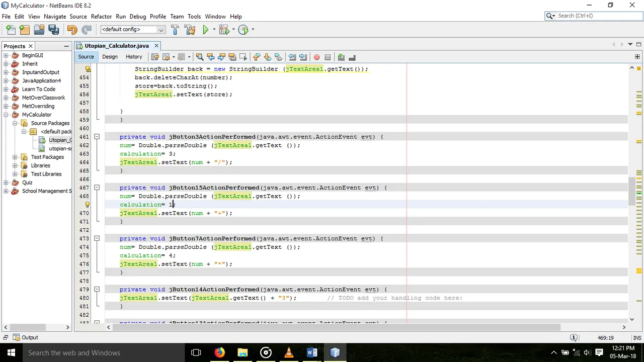This screenshot has width=644, height=362.
Task: Click the Redo arrow toolbar icon
Action: [x=87, y=30]
